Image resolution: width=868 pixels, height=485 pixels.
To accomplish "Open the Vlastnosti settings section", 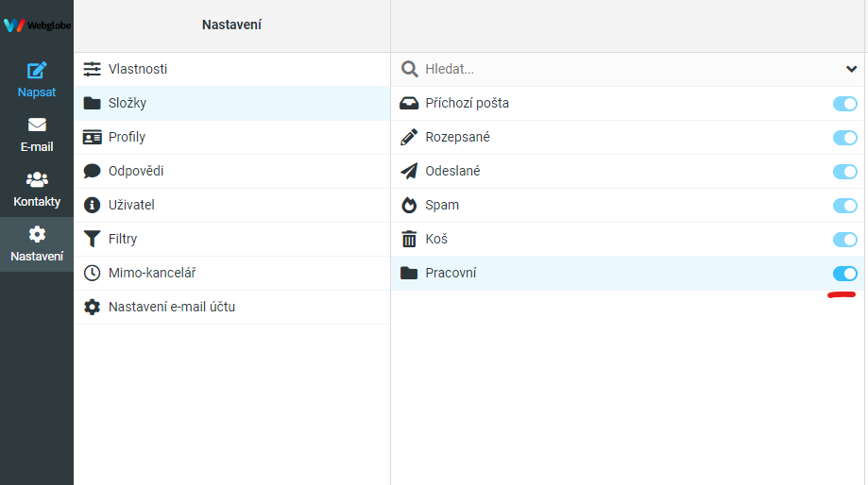I will [232, 69].
